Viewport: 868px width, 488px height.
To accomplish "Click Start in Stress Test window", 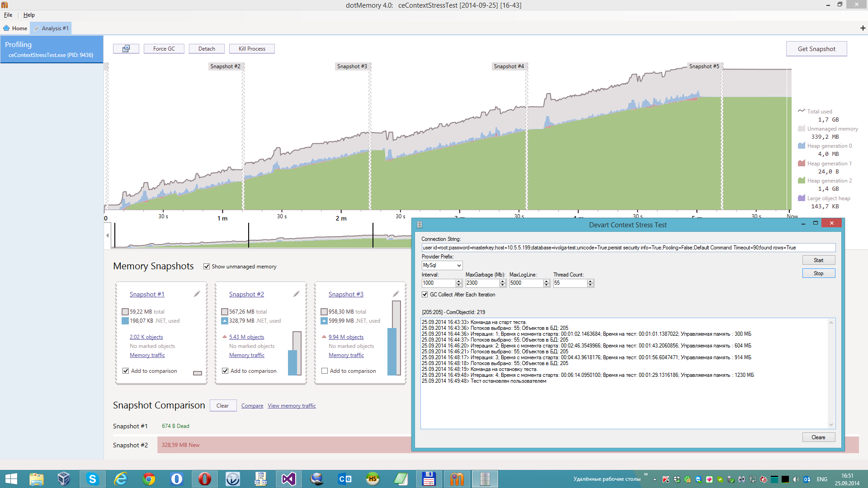I will (x=818, y=260).
